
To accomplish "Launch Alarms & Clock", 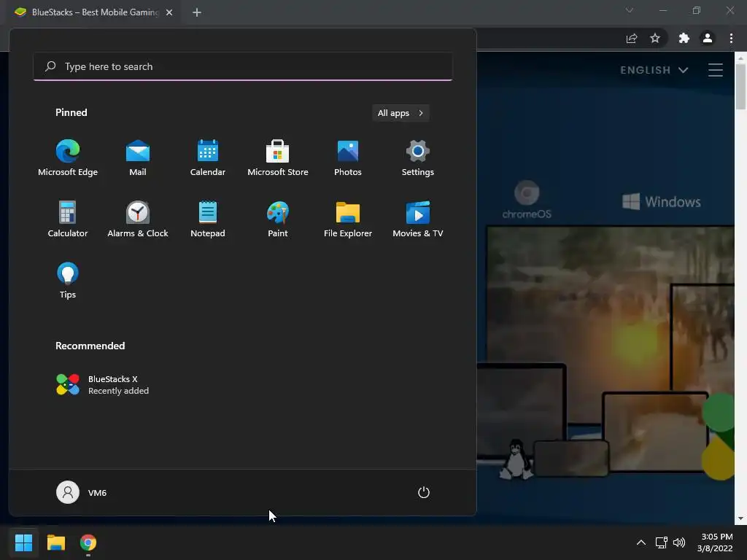I will [138, 219].
